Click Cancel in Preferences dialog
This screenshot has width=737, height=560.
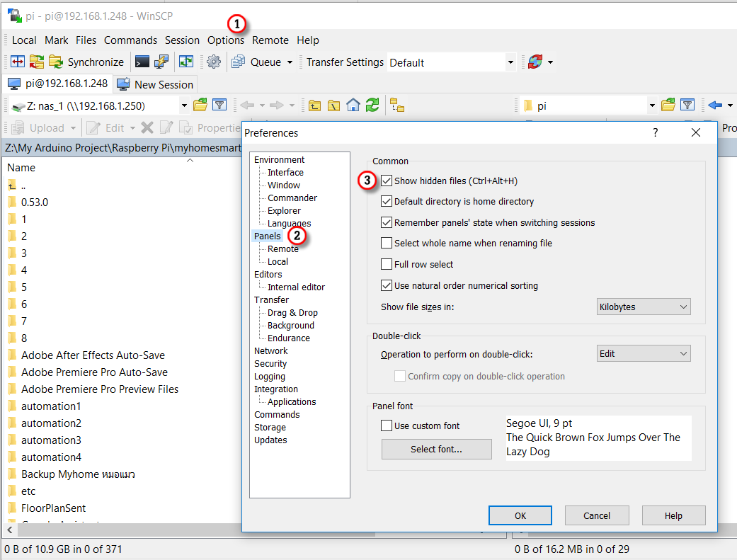pyautogui.click(x=597, y=516)
